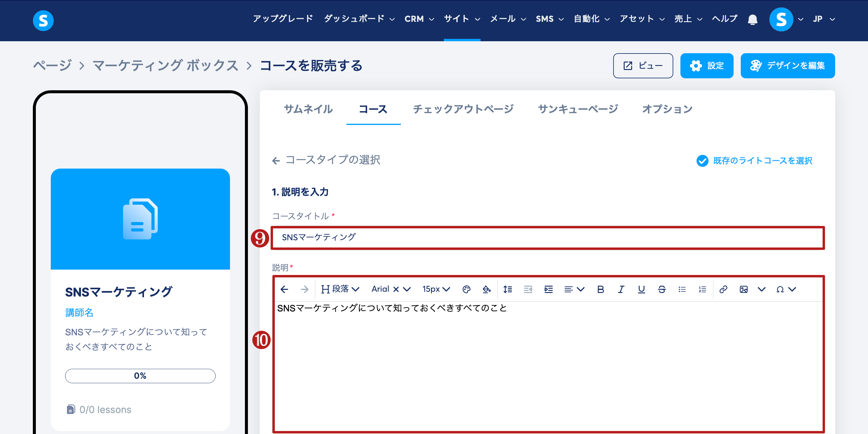Expand the 段落 heading style dropdown

340,289
